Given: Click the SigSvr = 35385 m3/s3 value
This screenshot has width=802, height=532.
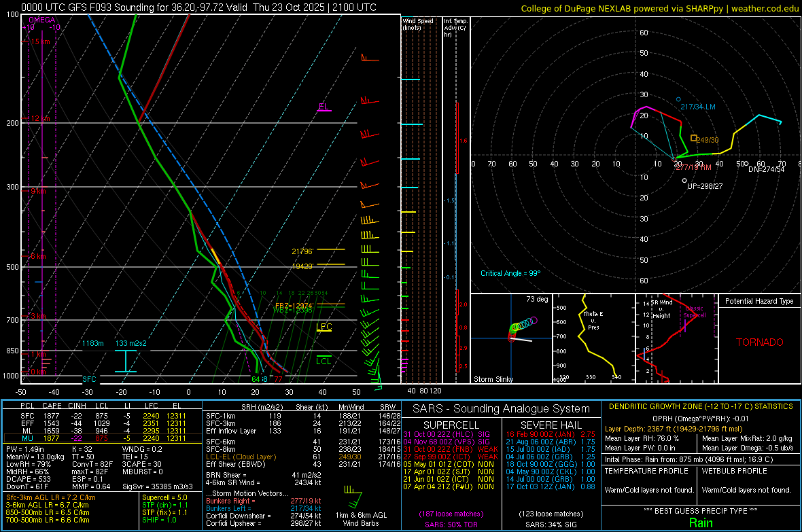Looking at the screenshot, I should pyautogui.click(x=158, y=486).
